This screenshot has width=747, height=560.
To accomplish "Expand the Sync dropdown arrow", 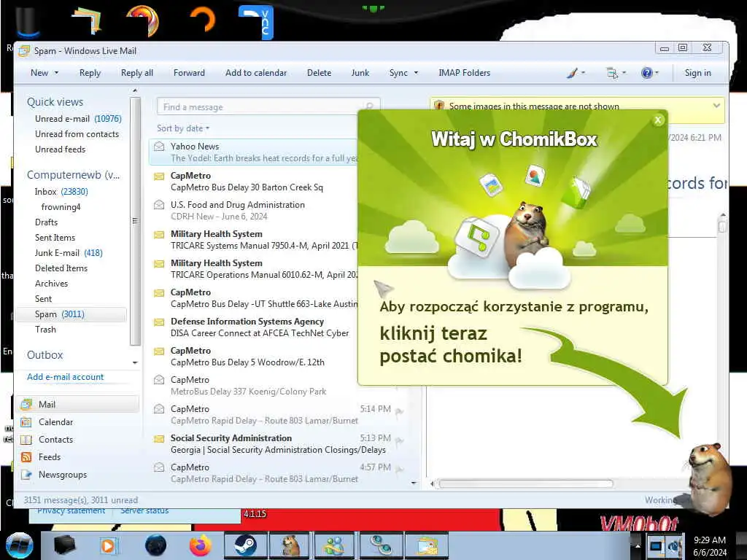I will [x=416, y=73].
